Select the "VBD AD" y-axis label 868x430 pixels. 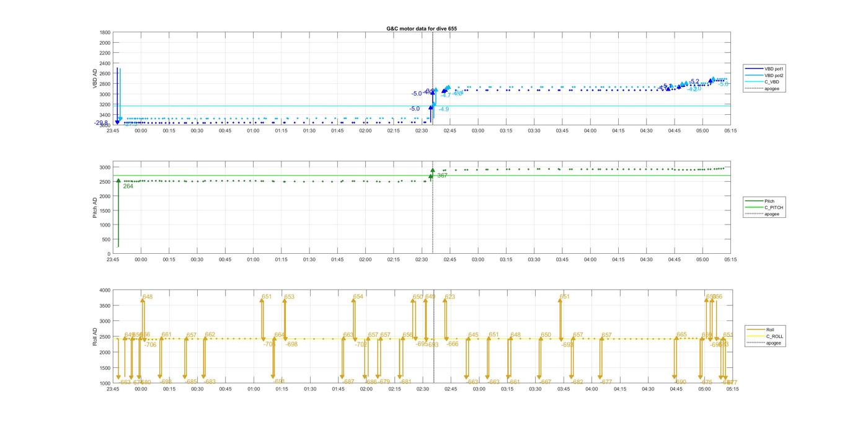point(96,79)
